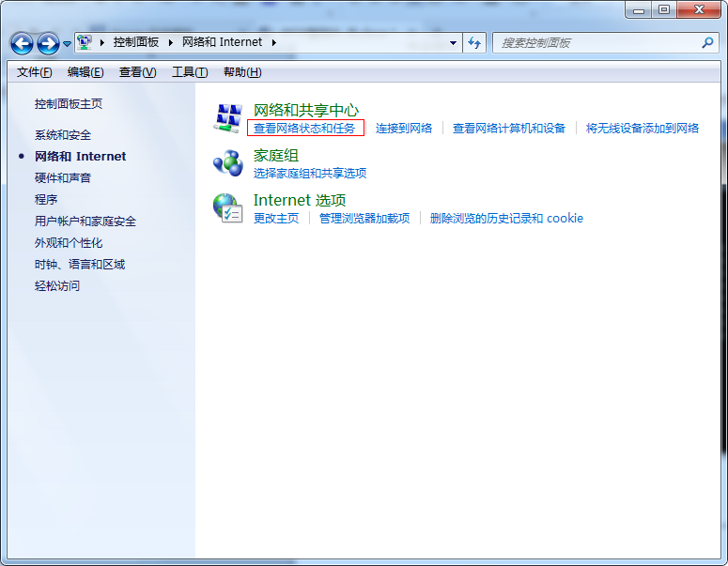Click the Internet Options globe icon
Screen dimensions: 728x566
pos(228,208)
